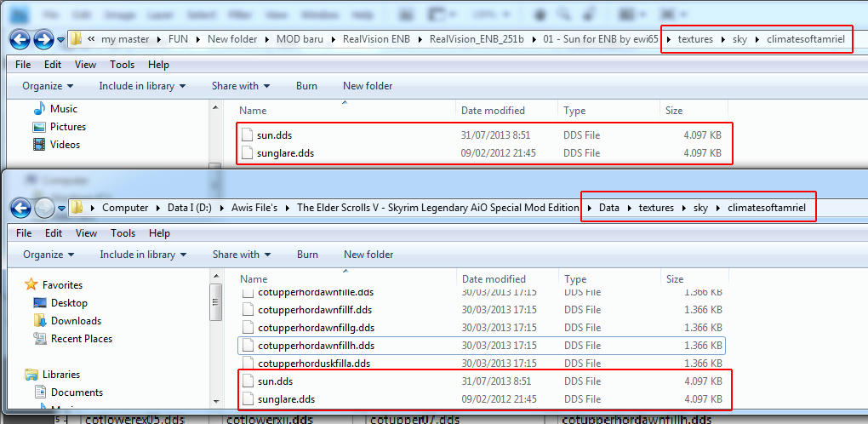Viewport: 868px width, 424px height.
Task: Select the Videos library icon
Action: point(39,145)
